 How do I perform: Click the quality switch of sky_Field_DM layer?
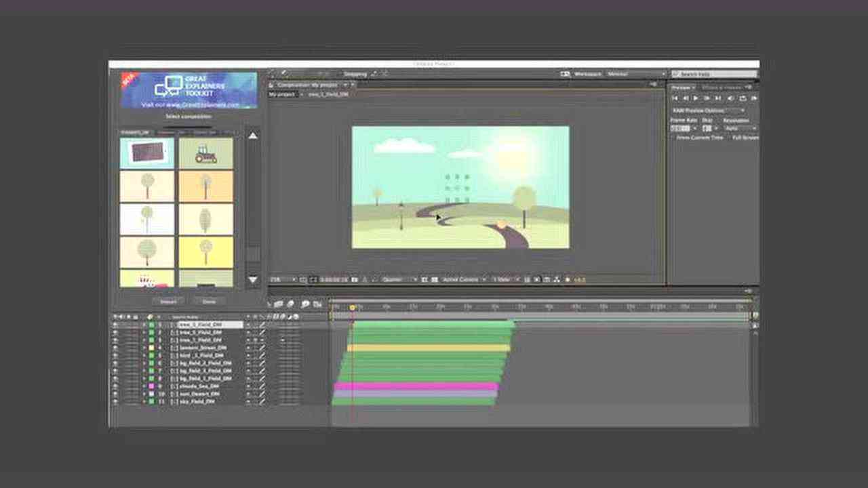(262, 401)
